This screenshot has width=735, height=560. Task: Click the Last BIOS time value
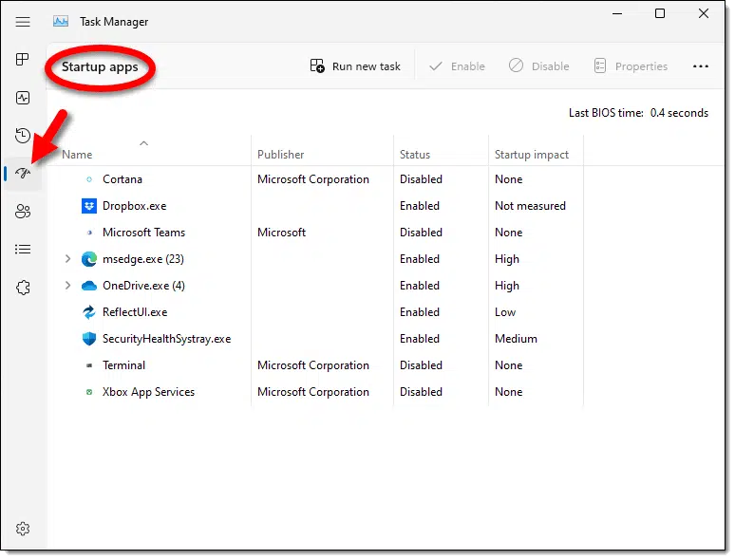click(679, 113)
